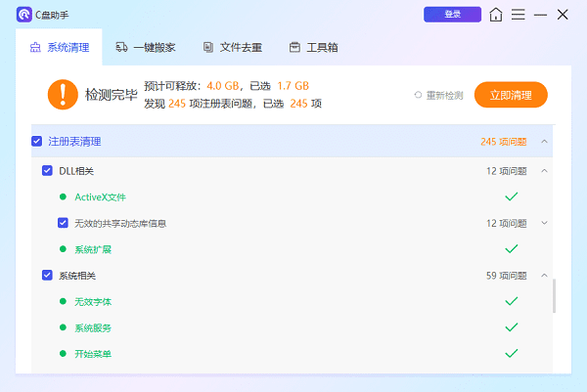Click the green checkmark for 无效字体
This screenshot has width=587, height=392.
point(511,301)
